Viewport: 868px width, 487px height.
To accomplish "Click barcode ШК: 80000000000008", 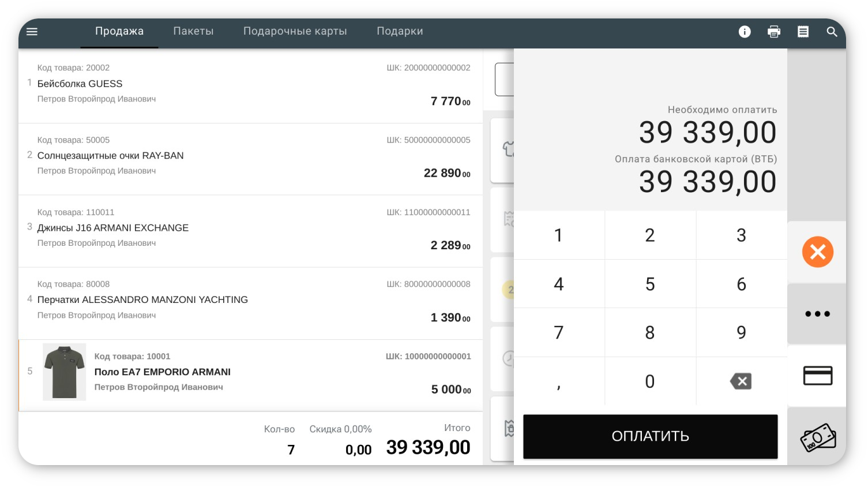I will pyautogui.click(x=429, y=284).
